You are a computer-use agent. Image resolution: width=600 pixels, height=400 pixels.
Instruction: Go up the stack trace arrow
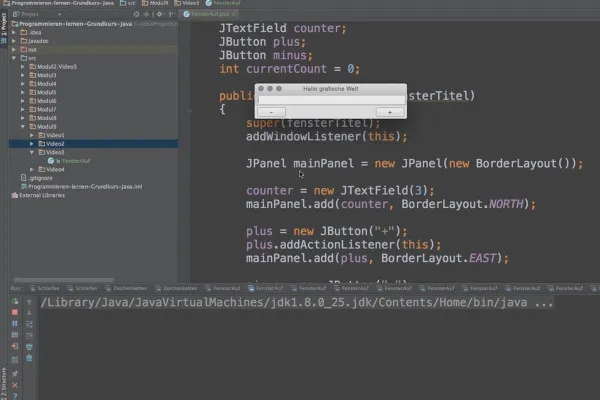(29, 302)
